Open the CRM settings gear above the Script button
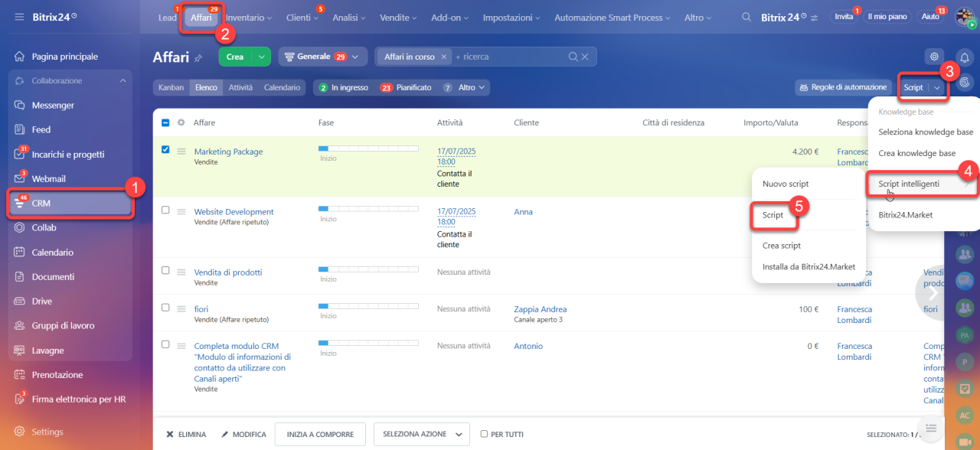 [933, 57]
